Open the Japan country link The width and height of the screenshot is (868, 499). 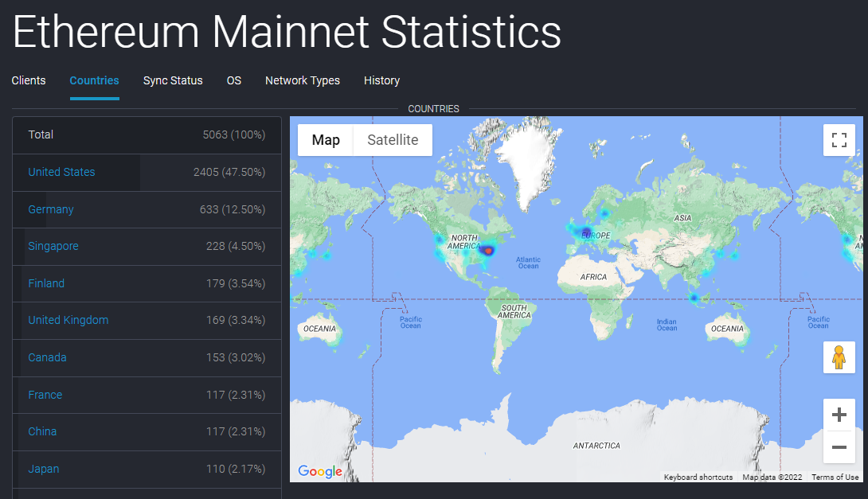point(44,469)
